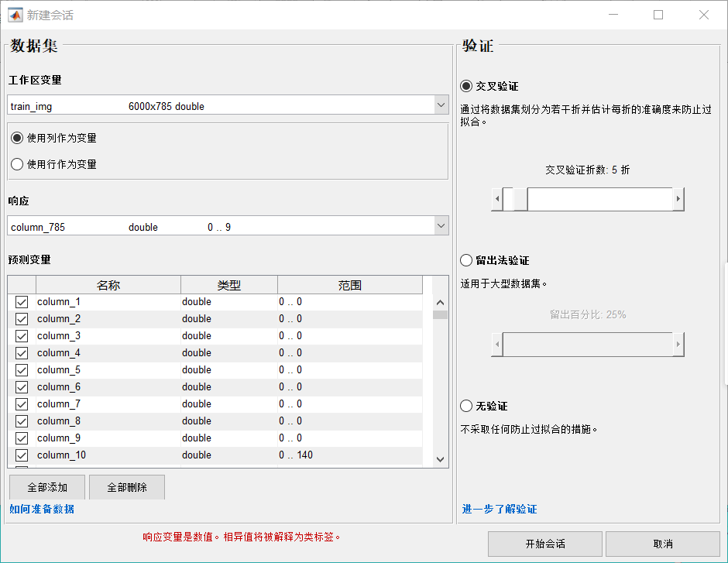
Task: Uncheck the column_10 predictor checkbox
Action: [x=22, y=455]
